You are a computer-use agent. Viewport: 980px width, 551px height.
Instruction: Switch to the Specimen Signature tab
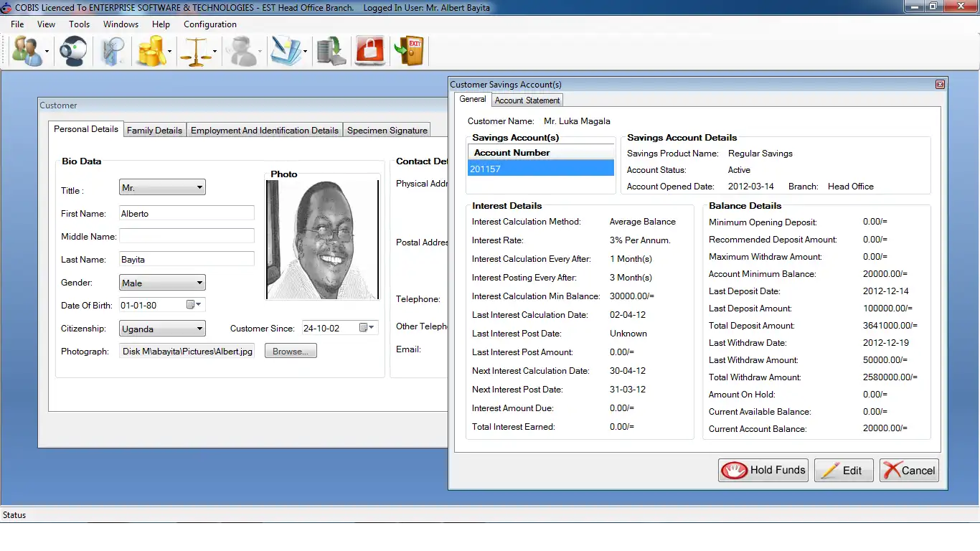387,130
